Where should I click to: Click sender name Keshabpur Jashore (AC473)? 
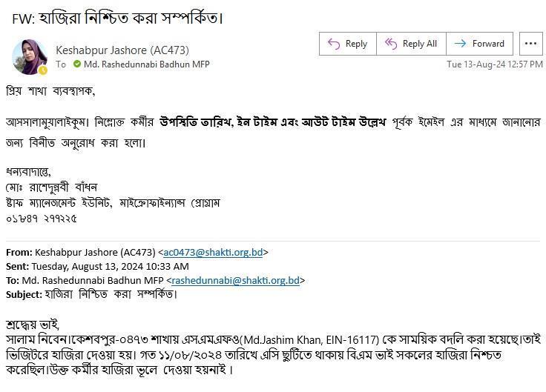click(122, 50)
